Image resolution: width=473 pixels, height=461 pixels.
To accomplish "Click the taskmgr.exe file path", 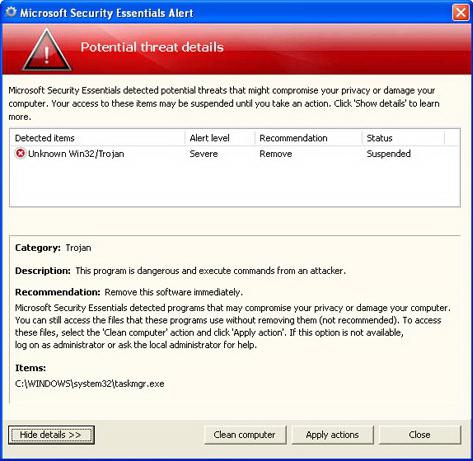I will (90, 384).
